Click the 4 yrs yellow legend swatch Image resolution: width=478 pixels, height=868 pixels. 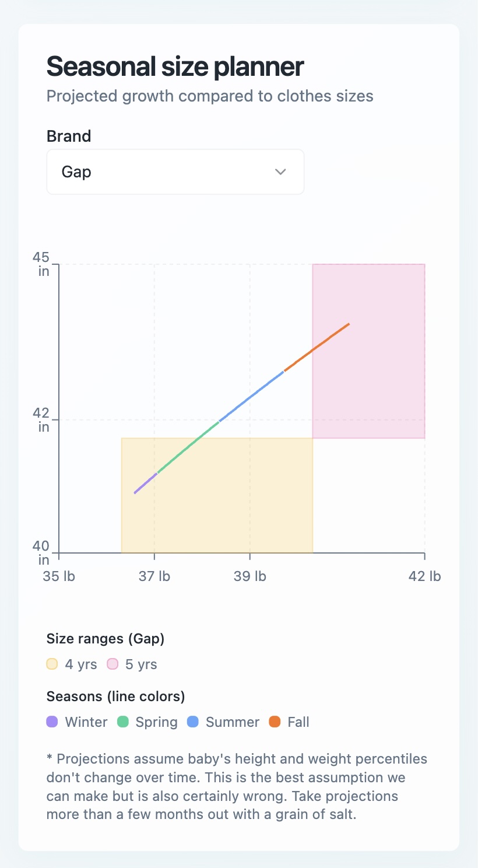(52, 664)
